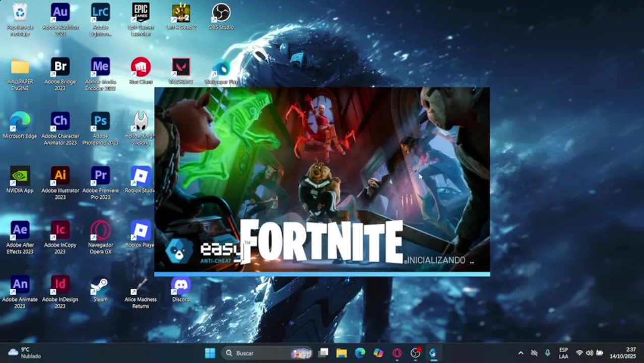Open Adobe Premiere Pro 2023 shortcut
The width and height of the screenshot is (644, 363).
coord(100,183)
